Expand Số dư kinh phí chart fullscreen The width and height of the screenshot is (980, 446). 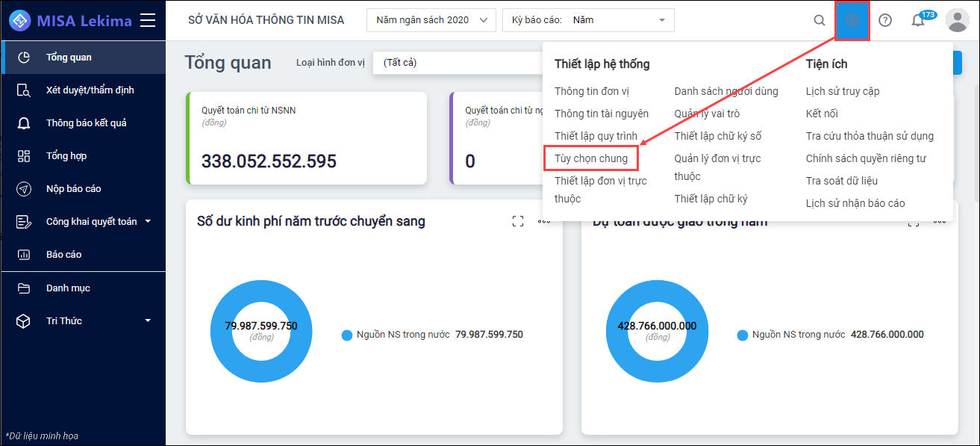(518, 221)
